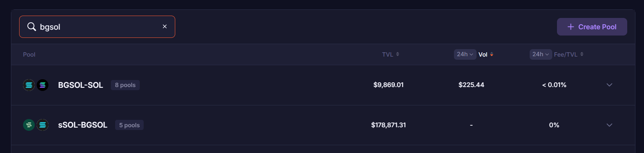Click the magnifier search icon
The image size is (644, 153).
(31, 27)
